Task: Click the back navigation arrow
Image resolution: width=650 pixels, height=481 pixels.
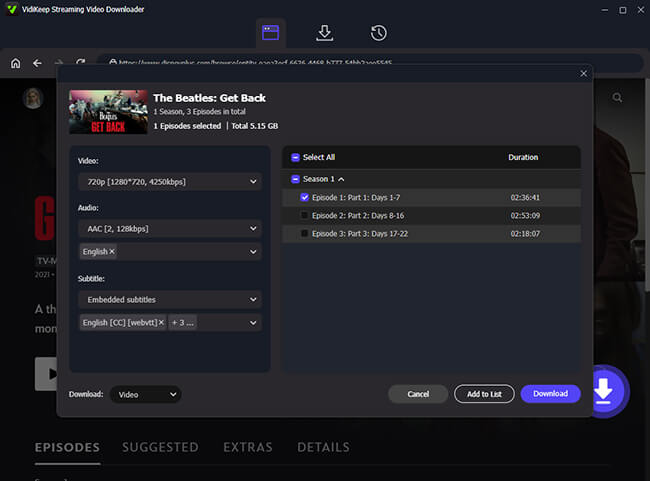Action: click(37, 63)
